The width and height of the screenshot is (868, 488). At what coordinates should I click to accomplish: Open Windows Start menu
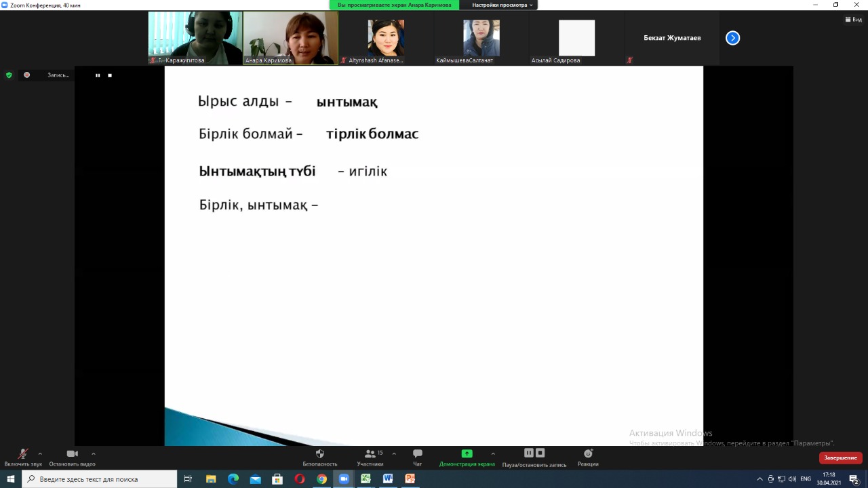11,479
